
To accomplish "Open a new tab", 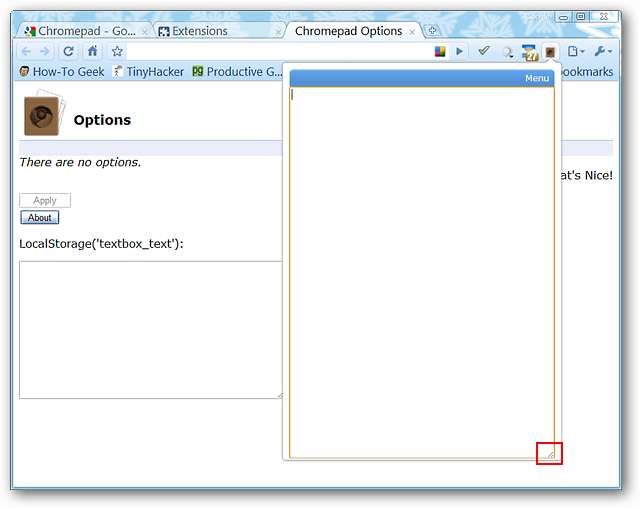I will click(x=432, y=30).
